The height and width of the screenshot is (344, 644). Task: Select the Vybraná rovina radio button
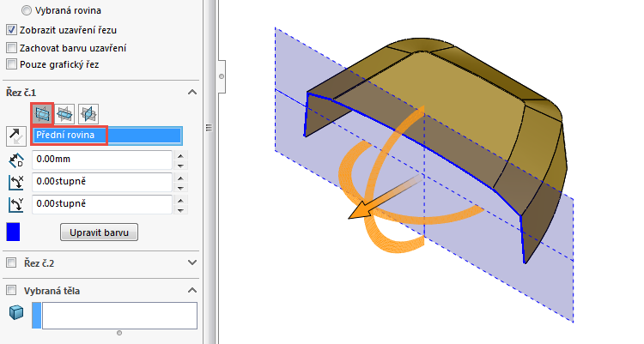pyautogui.click(x=27, y=10)
